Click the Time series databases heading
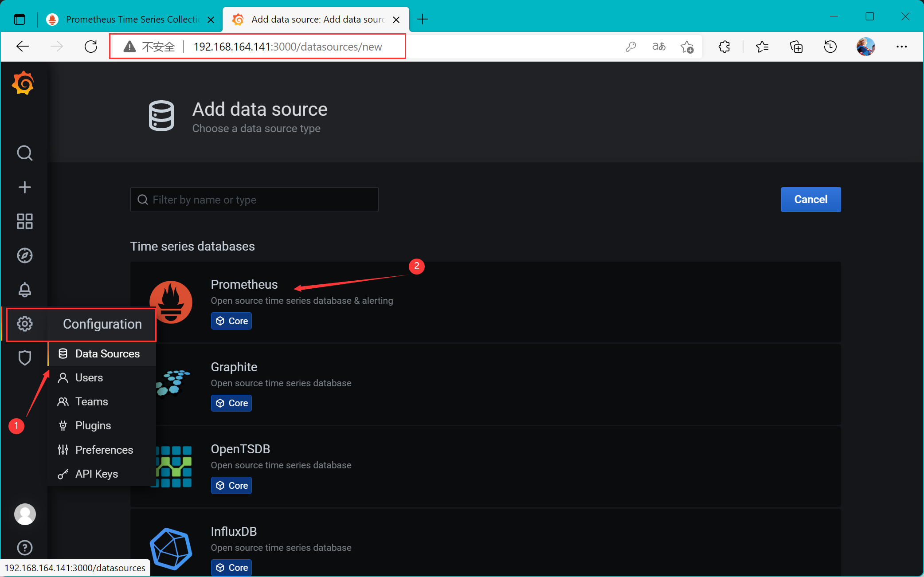The height and width of the screenshot is (577, 924). 192,246
